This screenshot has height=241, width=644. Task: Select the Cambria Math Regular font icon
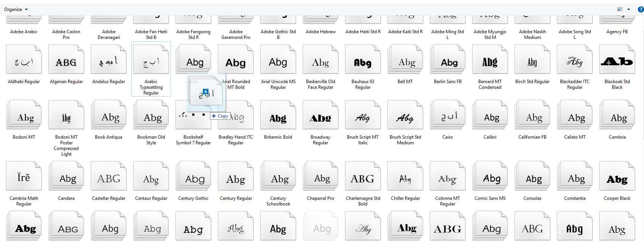(x=24, y=176)
